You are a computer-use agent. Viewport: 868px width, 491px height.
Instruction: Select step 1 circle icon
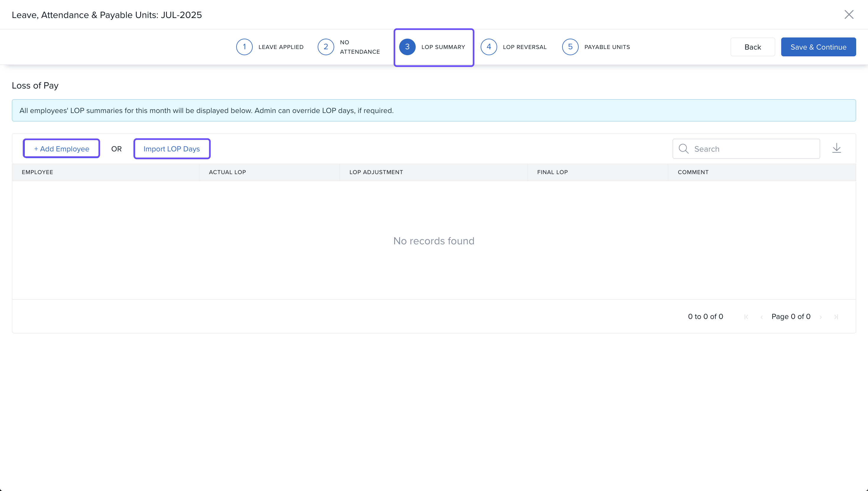244,47
